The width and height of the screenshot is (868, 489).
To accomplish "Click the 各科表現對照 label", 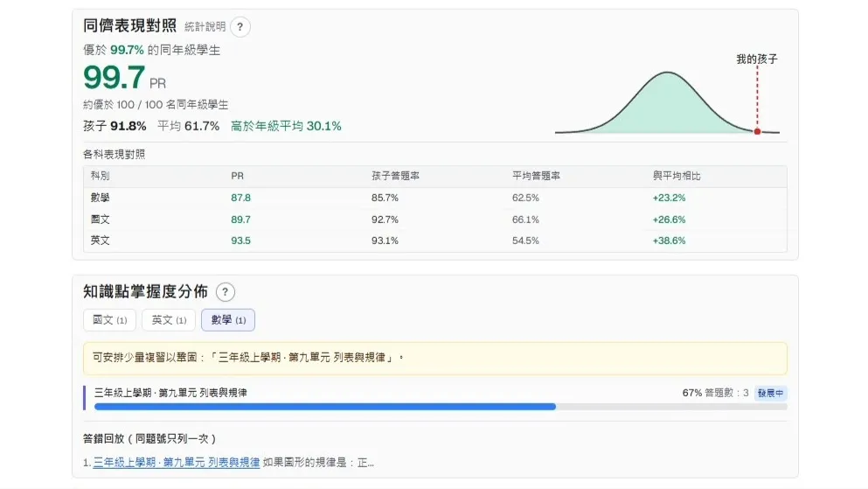I will click(x=114, y=155).
